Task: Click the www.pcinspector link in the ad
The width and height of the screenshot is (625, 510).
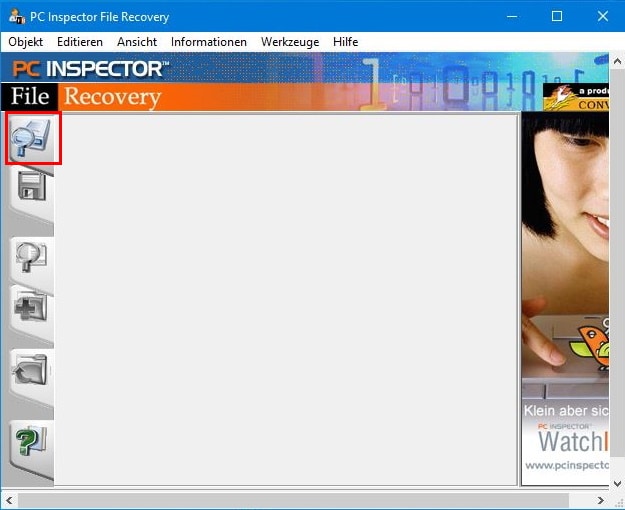Action: 567,465
